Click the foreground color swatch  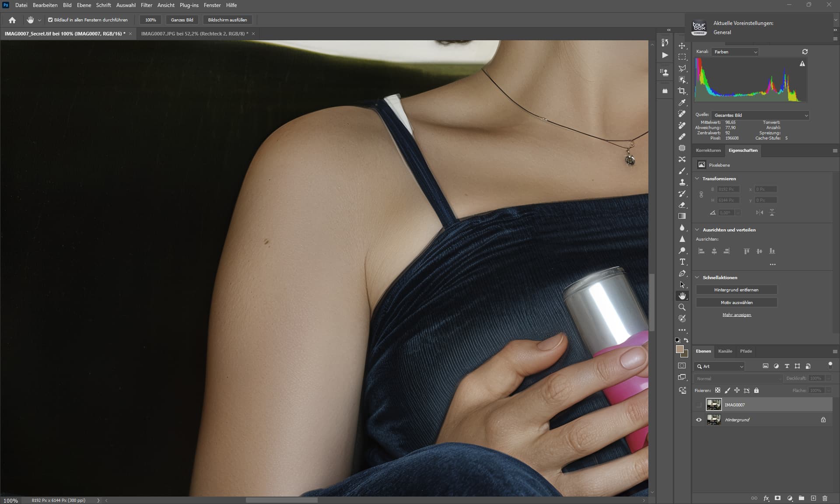[x=679, y=349]
